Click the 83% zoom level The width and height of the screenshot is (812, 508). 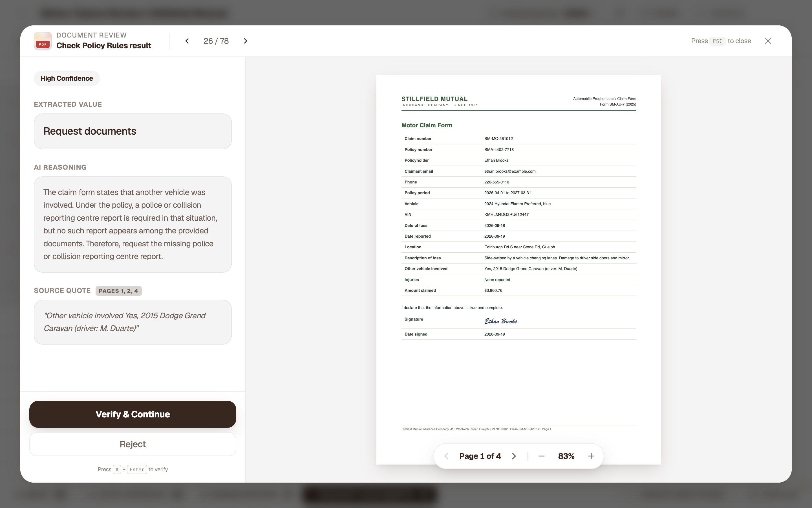[x=566, y=456]
